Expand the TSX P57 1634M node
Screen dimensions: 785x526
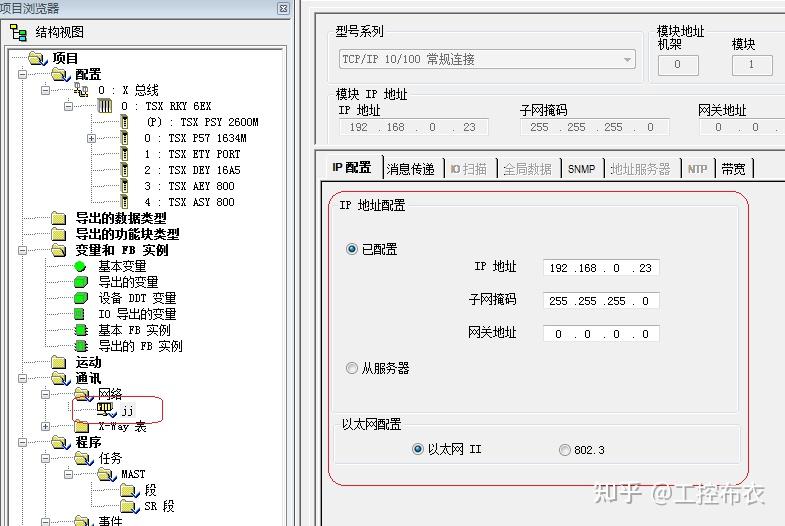click(92, 138)
